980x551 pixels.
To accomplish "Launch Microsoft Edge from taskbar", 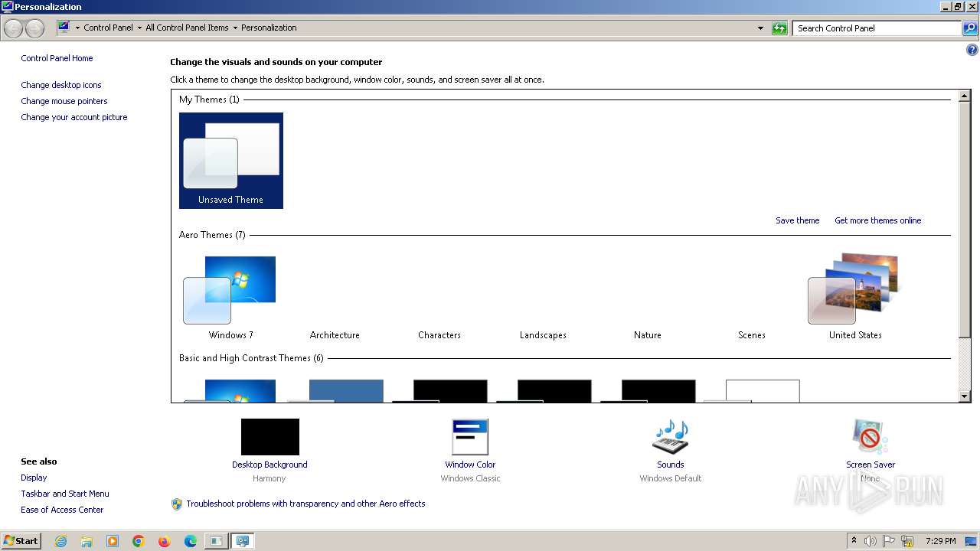I will (x=191, y=541).
